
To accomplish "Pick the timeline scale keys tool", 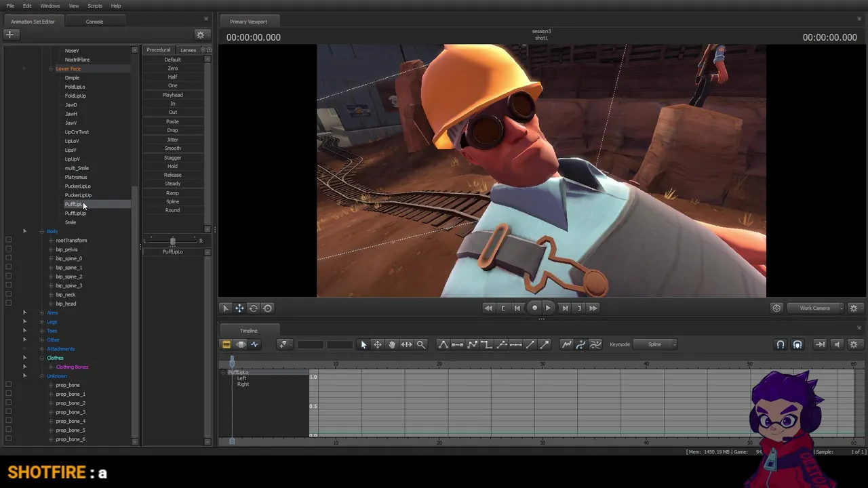I will click(x=406, y=344).
